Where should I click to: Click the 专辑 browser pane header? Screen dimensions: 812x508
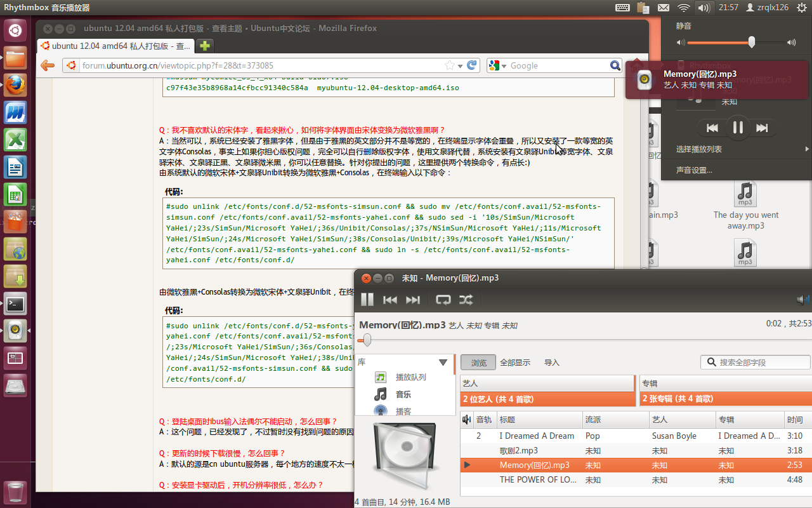click(x=726, y=384)
